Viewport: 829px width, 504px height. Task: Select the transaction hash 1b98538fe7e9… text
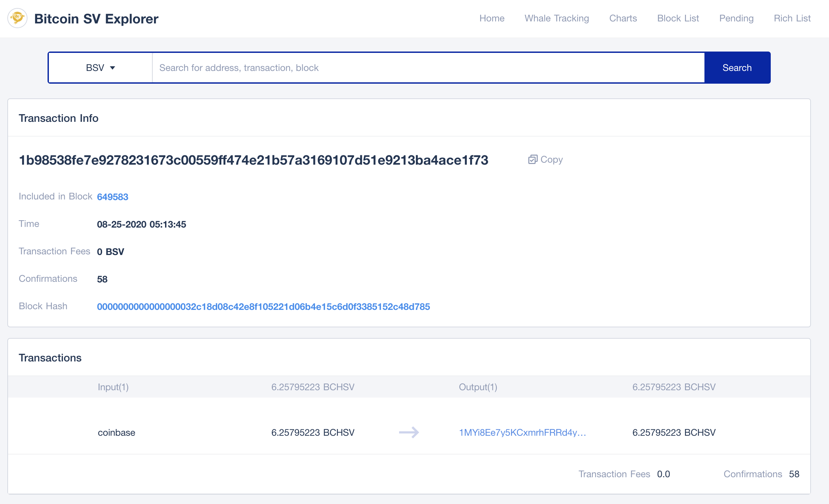[253, 160]
